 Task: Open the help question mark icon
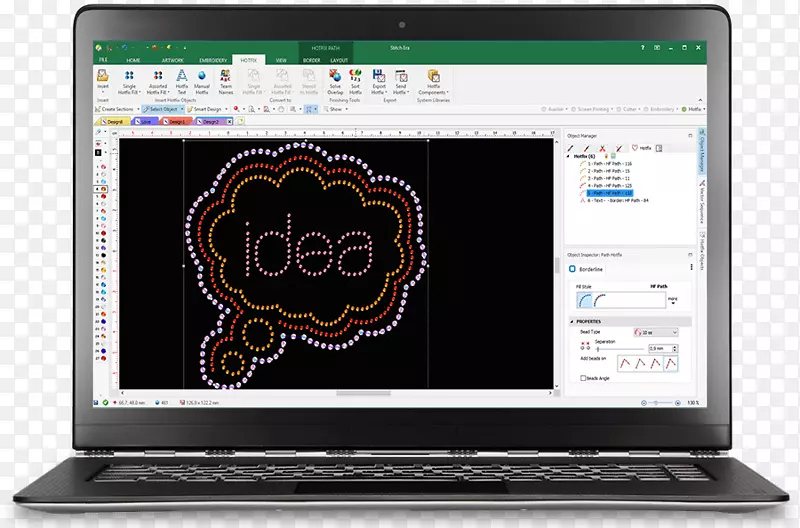click(x=643, y=47)
